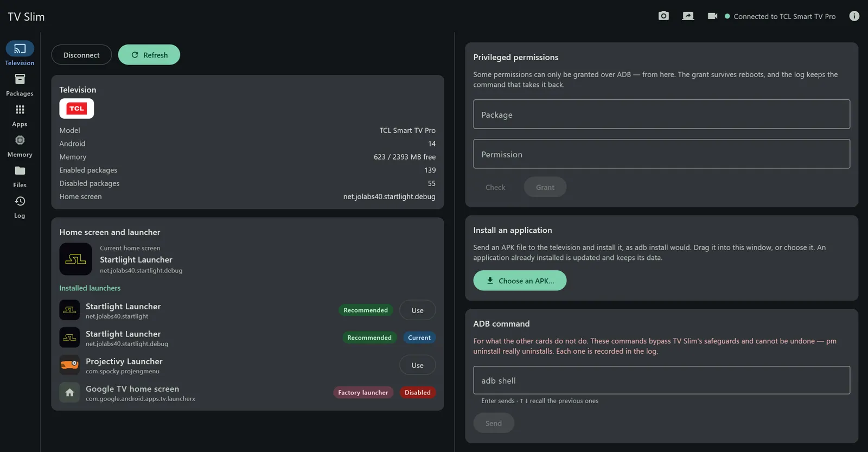Click the Projectivy Launcher icon

point(69,365)
